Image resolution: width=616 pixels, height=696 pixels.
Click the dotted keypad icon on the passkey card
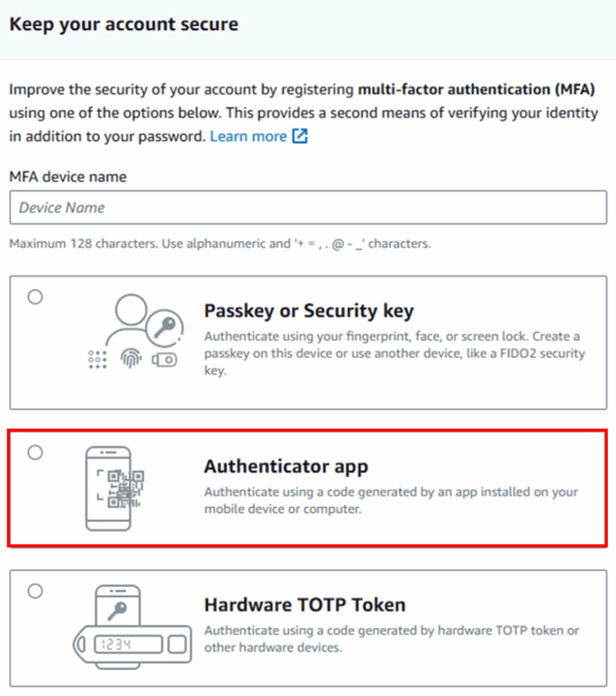97,360
